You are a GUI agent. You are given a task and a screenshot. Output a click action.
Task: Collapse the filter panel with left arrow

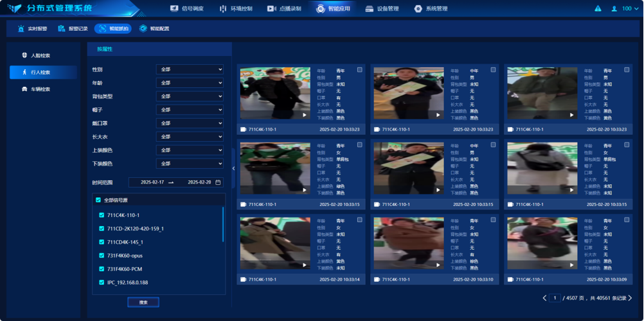(x=233, y=168)
